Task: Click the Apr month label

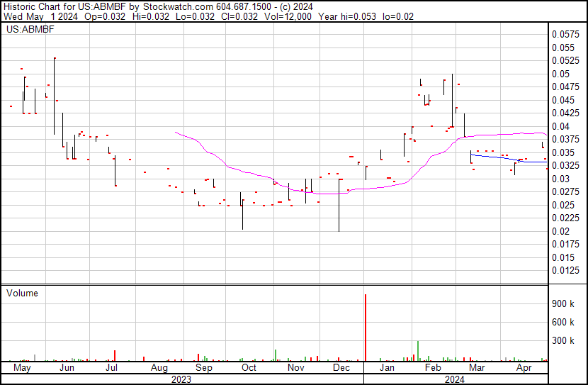Action: click(524, 368)
